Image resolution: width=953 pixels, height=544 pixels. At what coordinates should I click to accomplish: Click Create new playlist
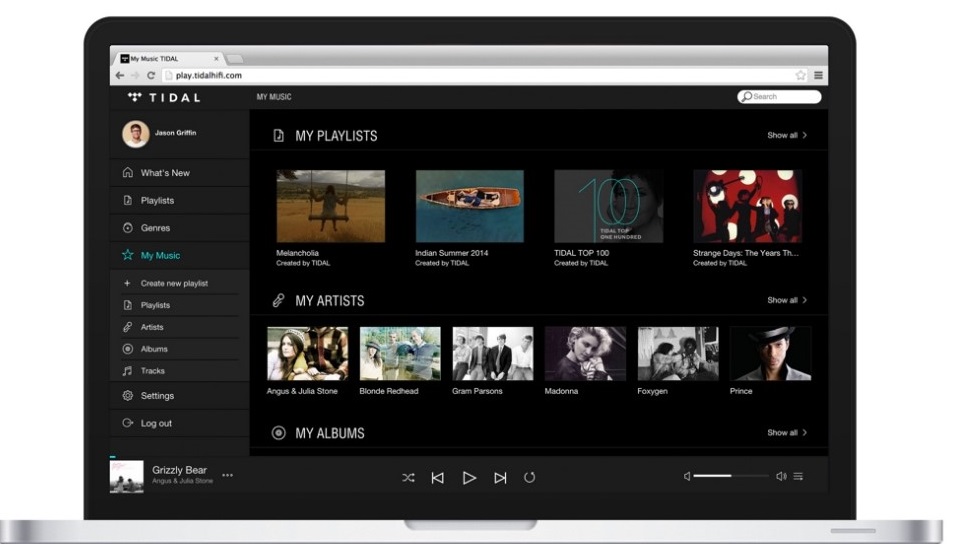click(179, 283)
